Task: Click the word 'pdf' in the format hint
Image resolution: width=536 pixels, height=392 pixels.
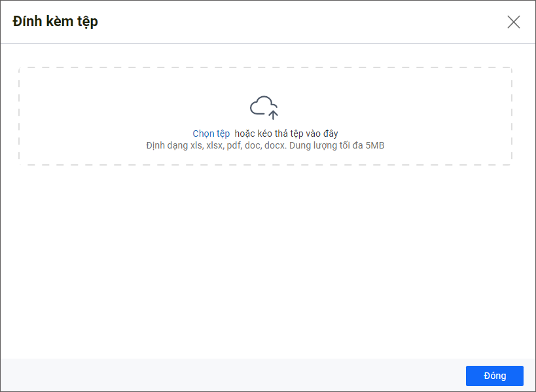Action: click(234, 145)
